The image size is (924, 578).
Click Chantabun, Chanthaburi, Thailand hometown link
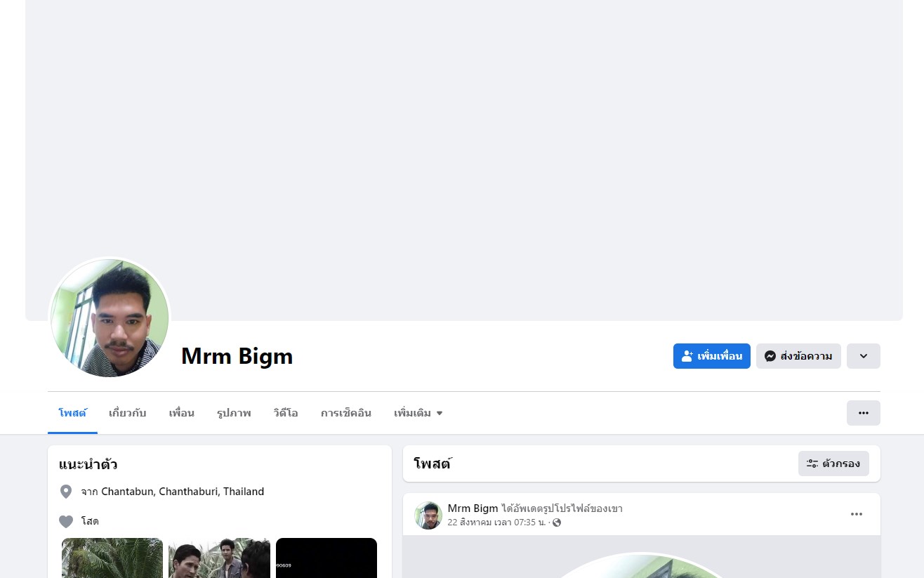(183, 492)
